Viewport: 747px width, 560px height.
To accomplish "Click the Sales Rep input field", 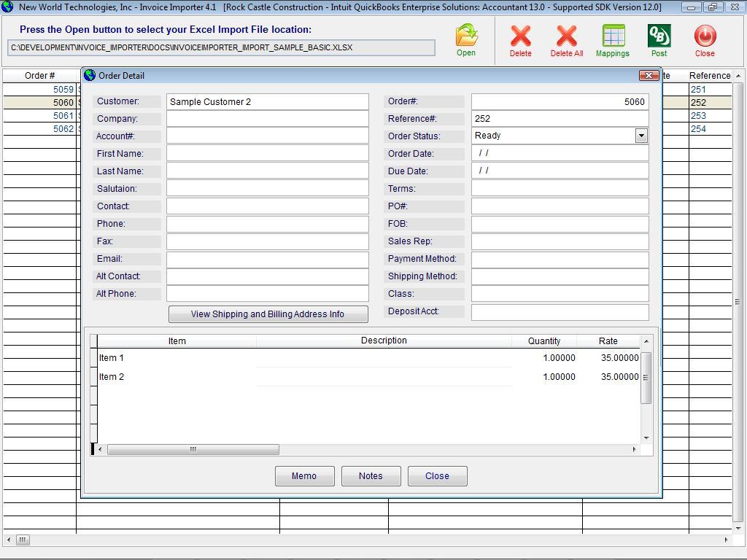I will (560, 241).
